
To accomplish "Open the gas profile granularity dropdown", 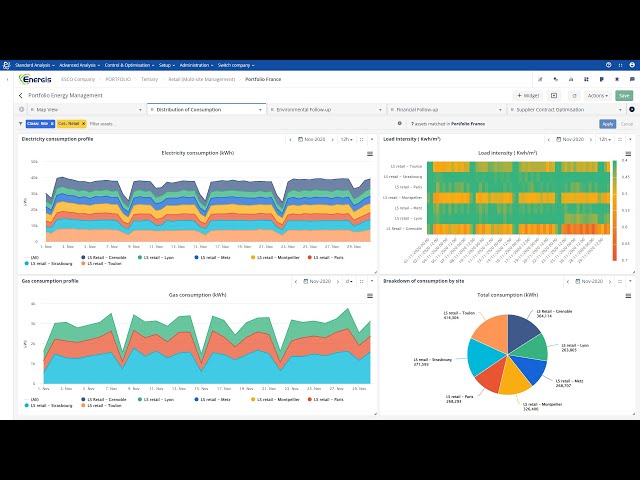I will point(349,282).
